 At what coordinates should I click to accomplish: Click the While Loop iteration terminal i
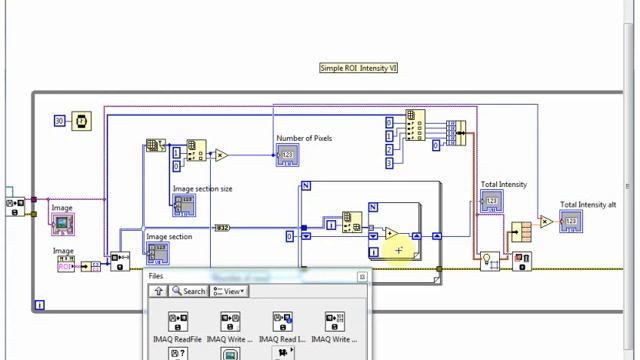coord(40,305)
